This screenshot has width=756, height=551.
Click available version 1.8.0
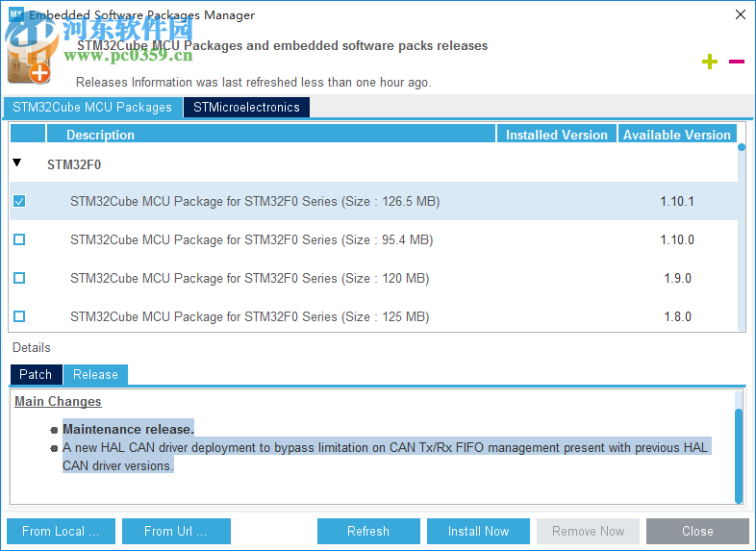click(x=677, y=316)
